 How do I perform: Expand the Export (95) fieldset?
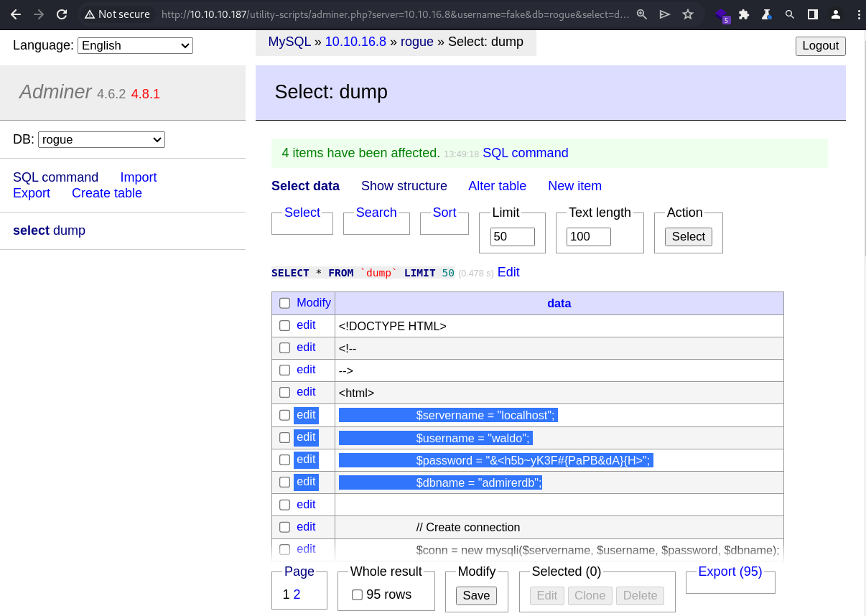(x=730, y=571)
